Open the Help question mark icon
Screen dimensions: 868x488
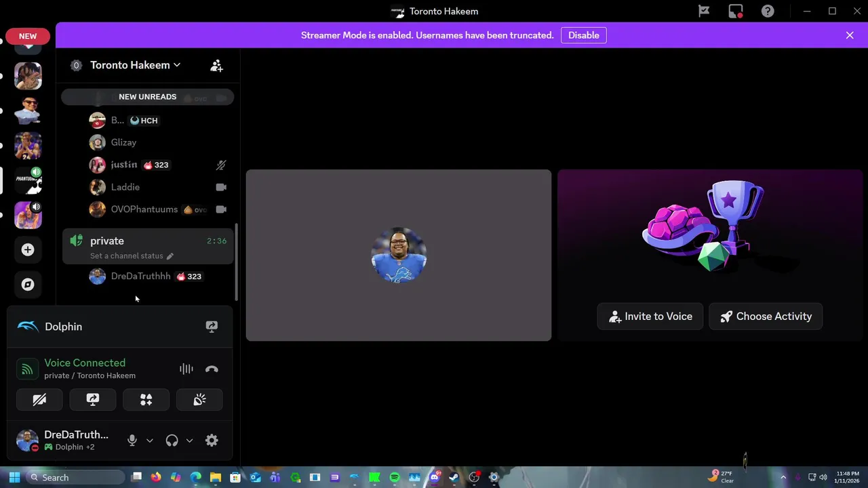point(768,11)
